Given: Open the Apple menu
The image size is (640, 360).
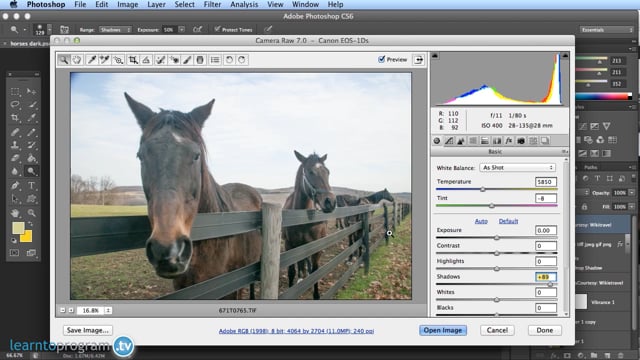Looking at the screenshot, I should point(13,4).
